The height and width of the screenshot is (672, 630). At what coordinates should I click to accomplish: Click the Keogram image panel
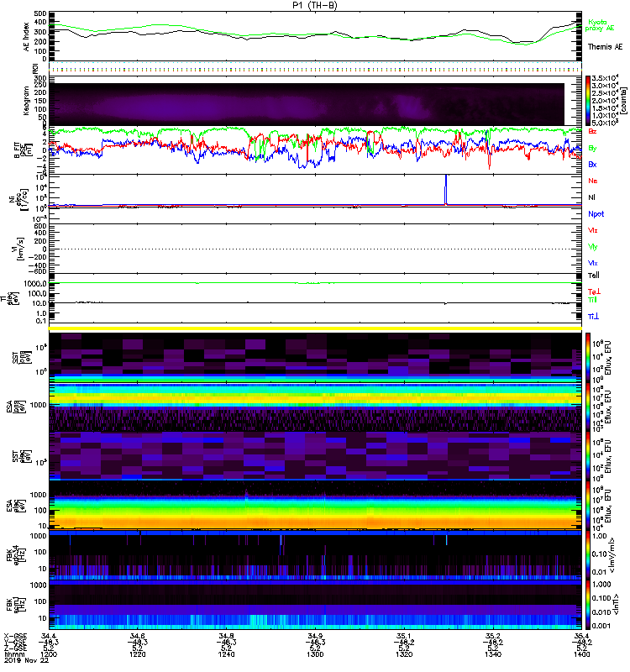(307, 104)
